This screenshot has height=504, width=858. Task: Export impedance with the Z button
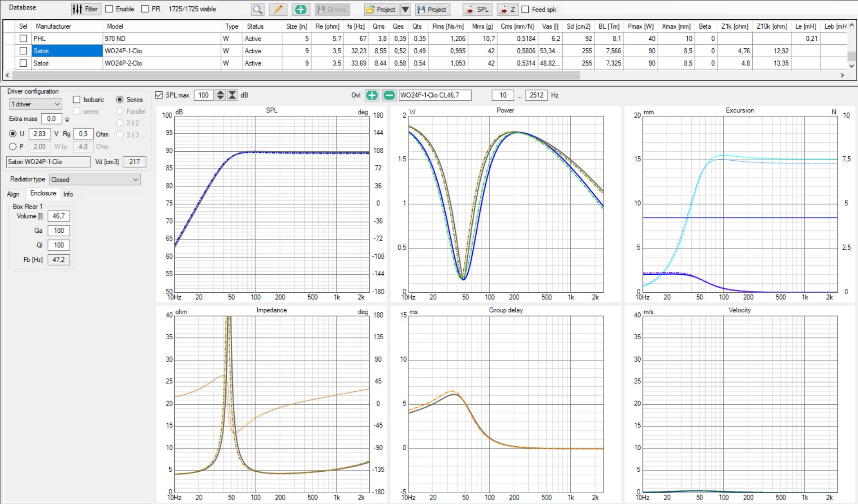(x=508, y=9)
